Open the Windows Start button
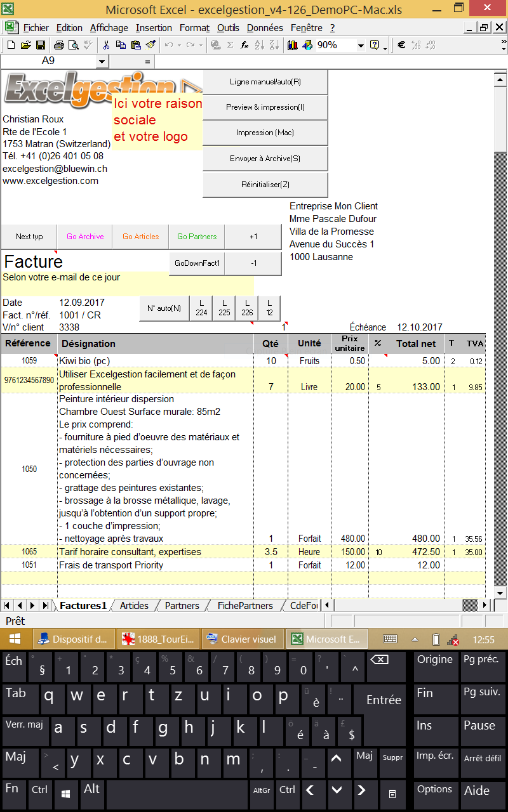508x812 pixels. 15,639
